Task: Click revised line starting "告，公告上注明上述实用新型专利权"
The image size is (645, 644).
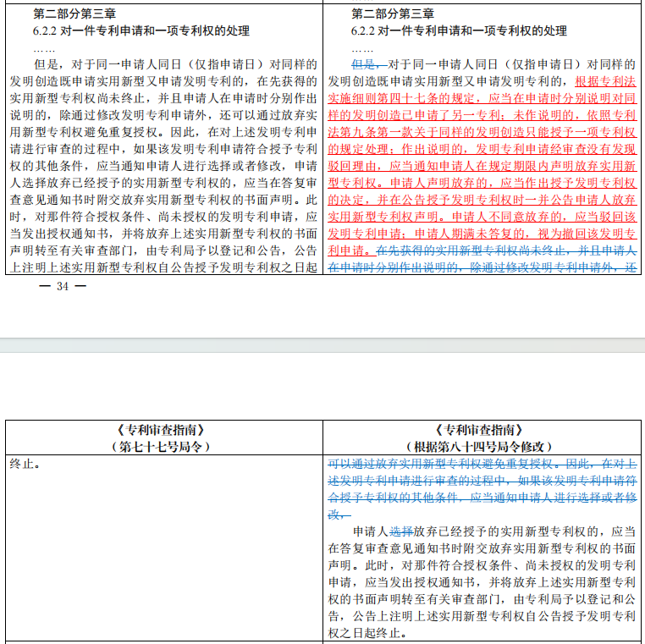Action: (482, 616)
